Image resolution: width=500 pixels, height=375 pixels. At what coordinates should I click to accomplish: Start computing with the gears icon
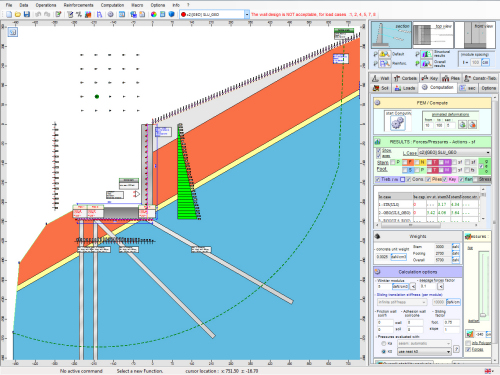398,123
